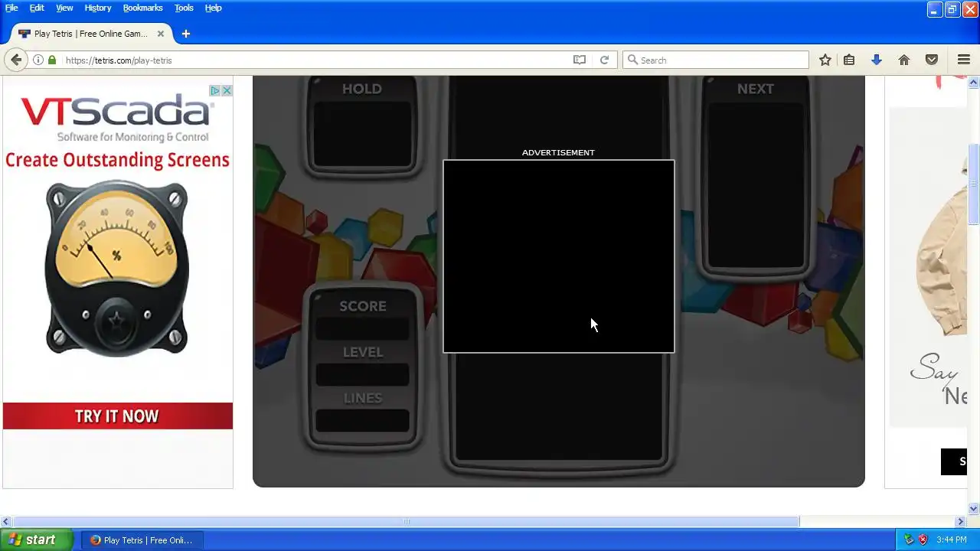Click the black advertisement box in game
Image resolution: width=980 pixels, height=551 pixels.
559,256
